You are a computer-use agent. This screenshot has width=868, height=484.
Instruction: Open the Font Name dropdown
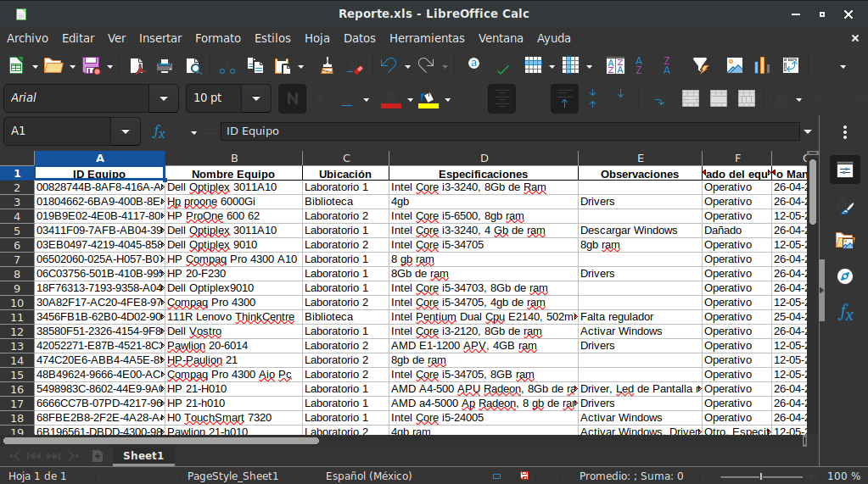pos(163,98)
